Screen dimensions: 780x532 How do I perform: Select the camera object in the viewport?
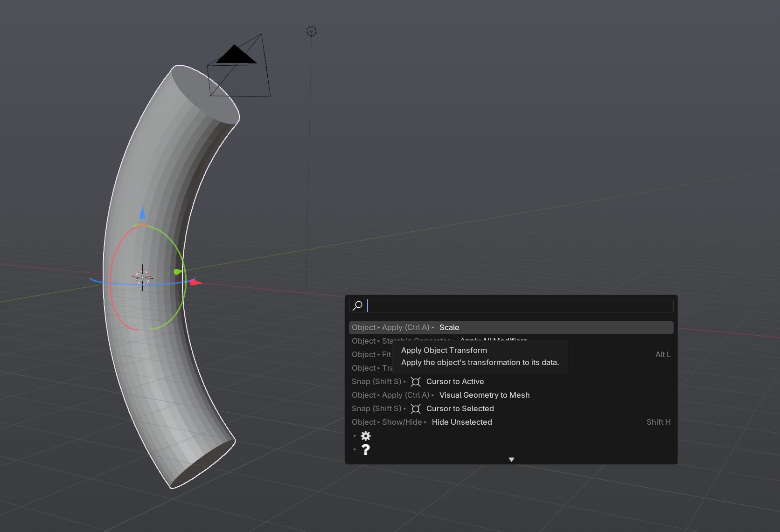(239, 67)
